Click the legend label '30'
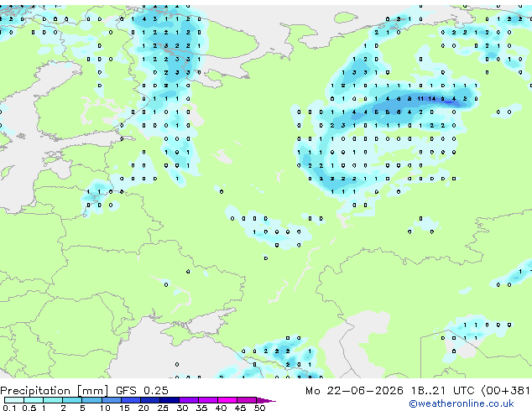Image resolution: width=532 pixels, height=411 pixels. [182, 408]
